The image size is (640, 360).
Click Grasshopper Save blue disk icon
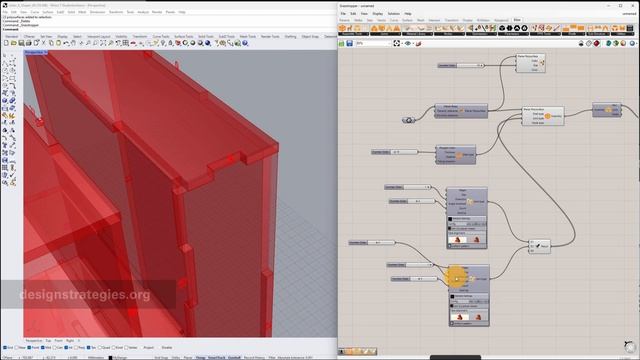349,43
